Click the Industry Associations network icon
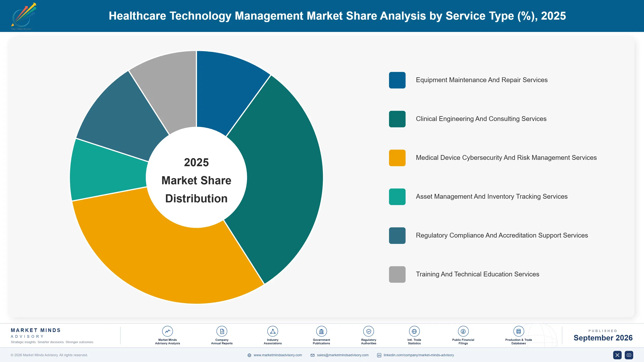This screenshot has width=644, height=362. click(x=273, y=331)
